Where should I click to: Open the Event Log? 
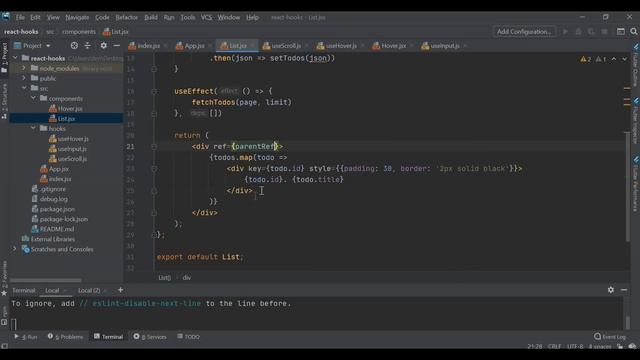click(610, 337)
